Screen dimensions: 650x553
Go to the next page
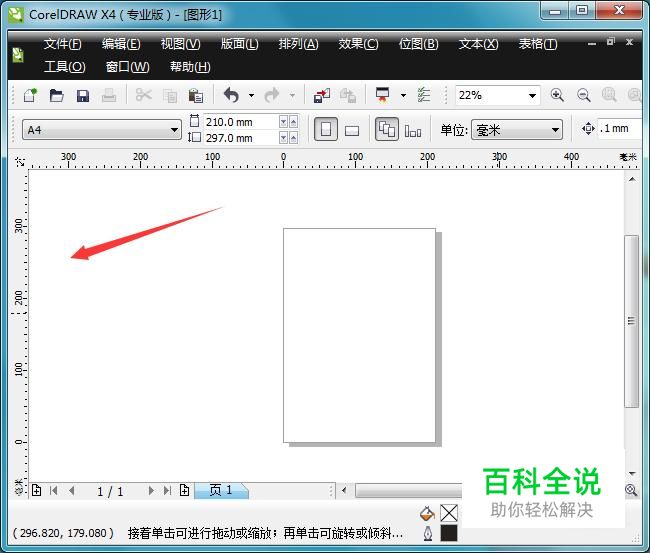pyautogui.click(x=151, y=491)
